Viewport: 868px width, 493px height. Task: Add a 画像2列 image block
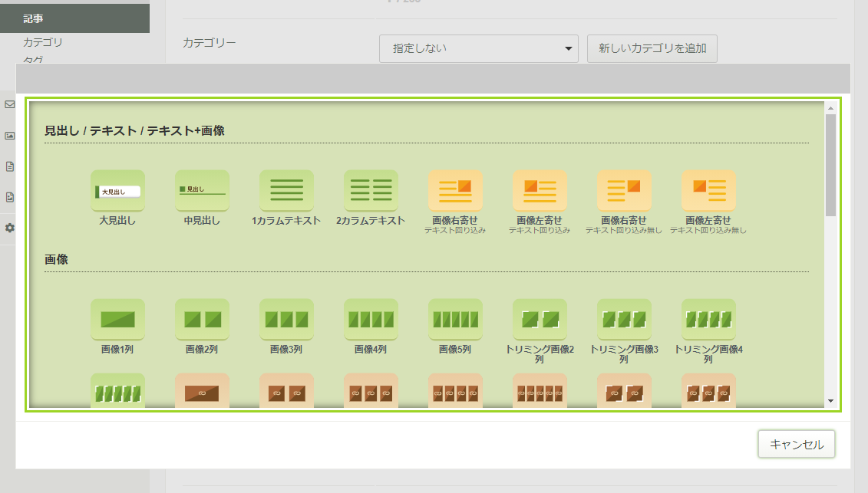pyautogui.click(x=202, y=319)
